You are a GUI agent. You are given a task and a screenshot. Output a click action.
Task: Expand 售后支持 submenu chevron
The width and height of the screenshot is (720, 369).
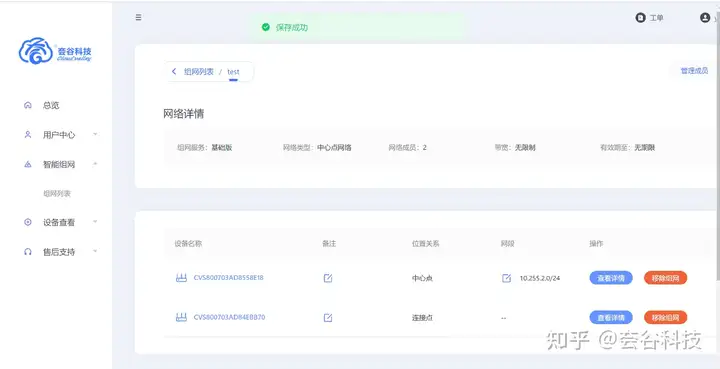coord(95,251)
